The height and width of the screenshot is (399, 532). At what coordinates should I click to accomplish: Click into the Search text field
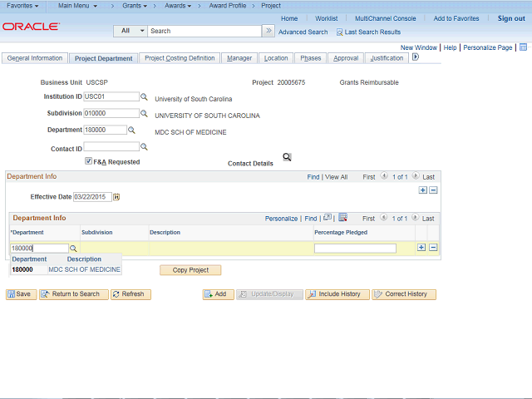(204, 31)
